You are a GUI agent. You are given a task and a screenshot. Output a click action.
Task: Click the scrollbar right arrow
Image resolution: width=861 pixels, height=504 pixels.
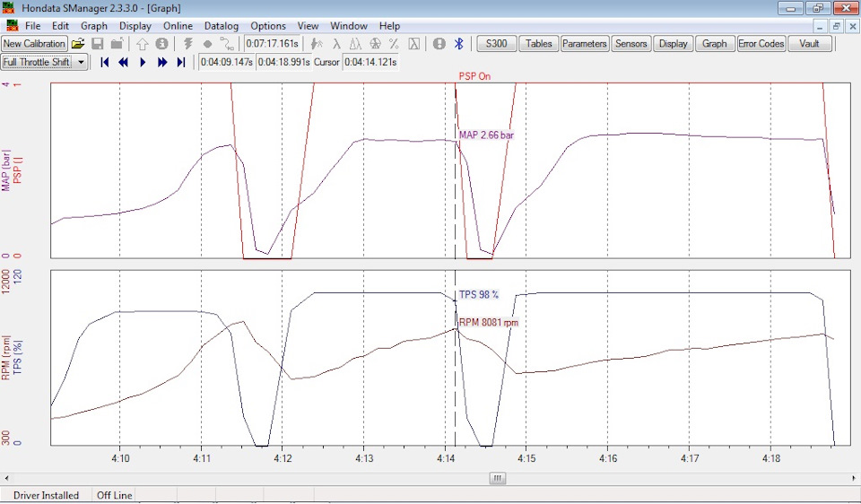[x=855, y=478]
